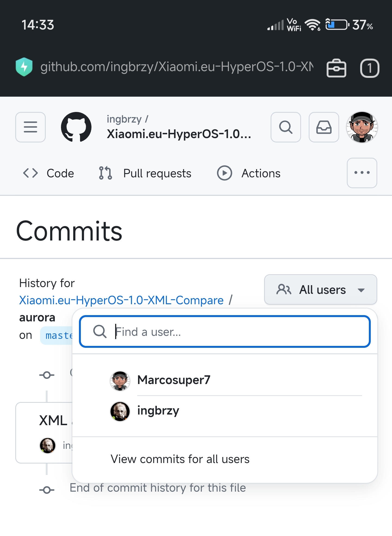This screenshot has height=536, width=392.
Task: Focus the Find a user search field
Action: click(225, 331)
